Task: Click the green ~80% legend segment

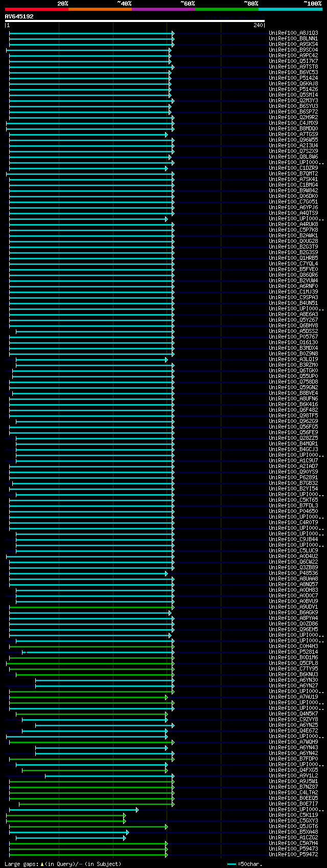Action: coord(226,9)
